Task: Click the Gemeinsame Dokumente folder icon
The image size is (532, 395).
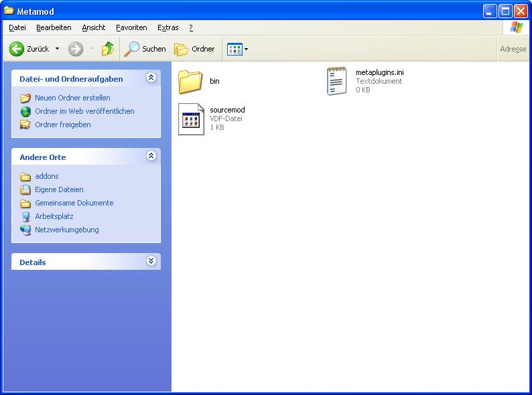Action: (25, 204)
